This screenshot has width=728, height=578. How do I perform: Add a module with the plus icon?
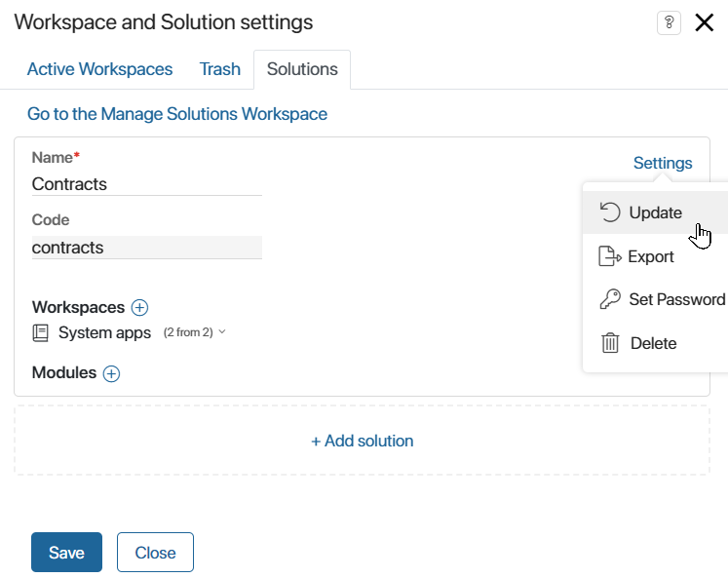tap(111, 373)
